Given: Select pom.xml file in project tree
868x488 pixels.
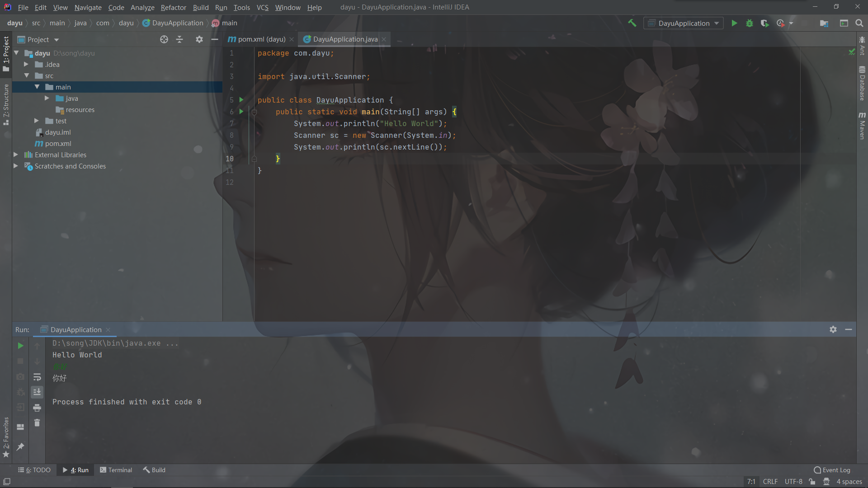Looking at the screenshot, I should 58,143.
